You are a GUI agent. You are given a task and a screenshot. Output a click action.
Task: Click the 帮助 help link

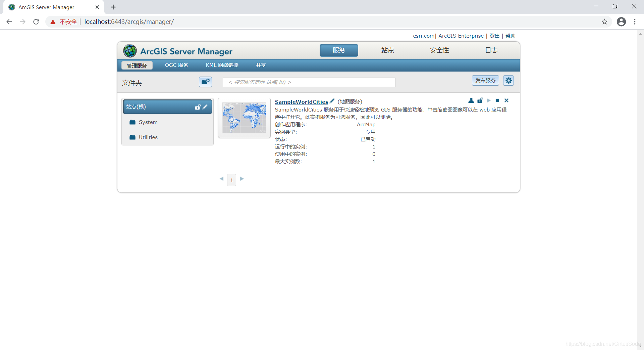pos(510,36)
